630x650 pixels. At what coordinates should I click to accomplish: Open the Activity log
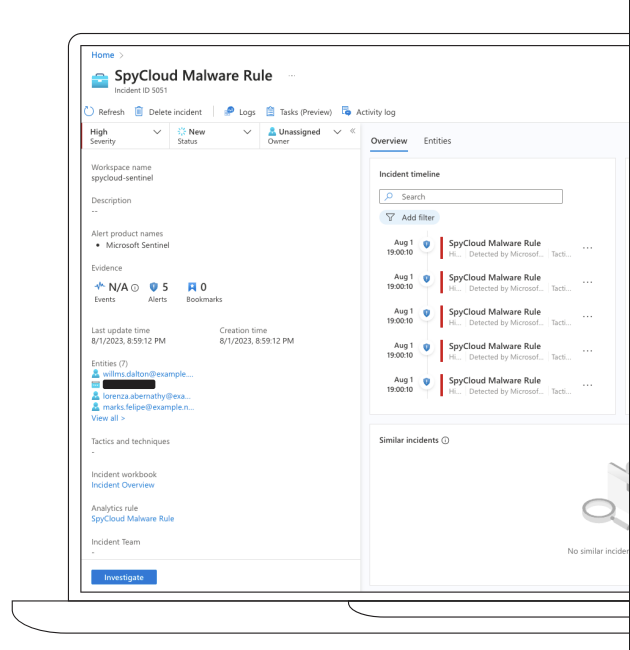coord(368,112)
